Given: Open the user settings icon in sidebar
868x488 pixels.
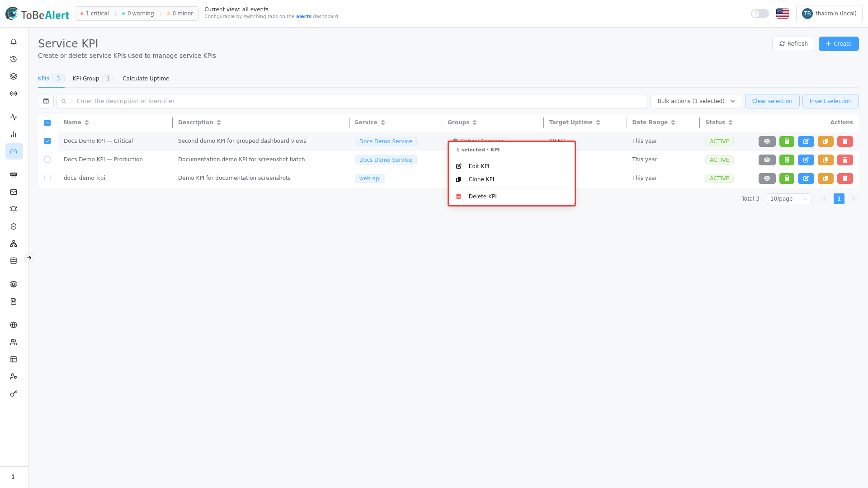Looking at the screenshot, I should click(x=14, y=376).
